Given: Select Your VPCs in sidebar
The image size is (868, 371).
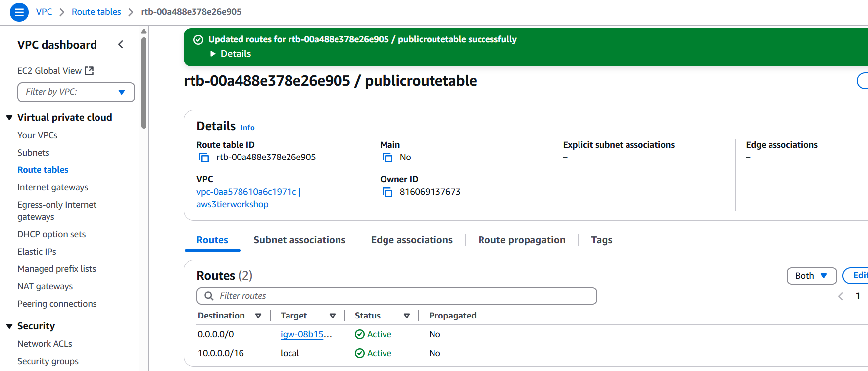Looking at the screenshot, I should [x=38, y=135].
